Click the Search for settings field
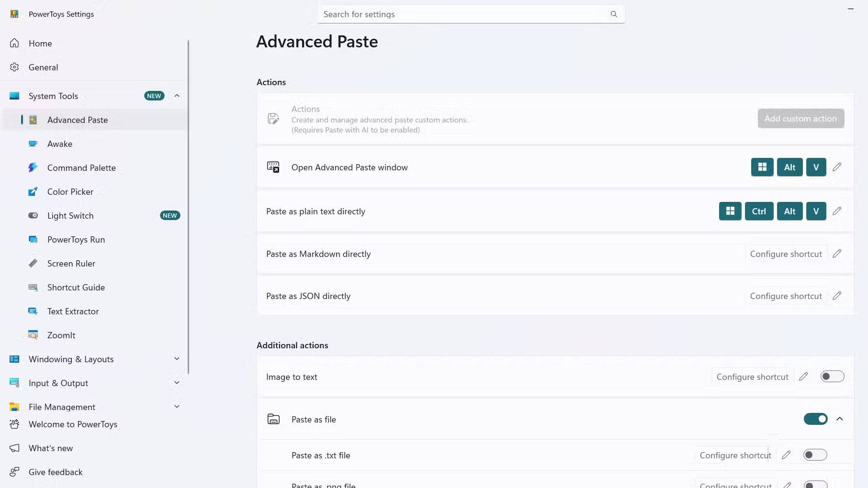Screen dimensions: 868x488 tap(462, 14)
